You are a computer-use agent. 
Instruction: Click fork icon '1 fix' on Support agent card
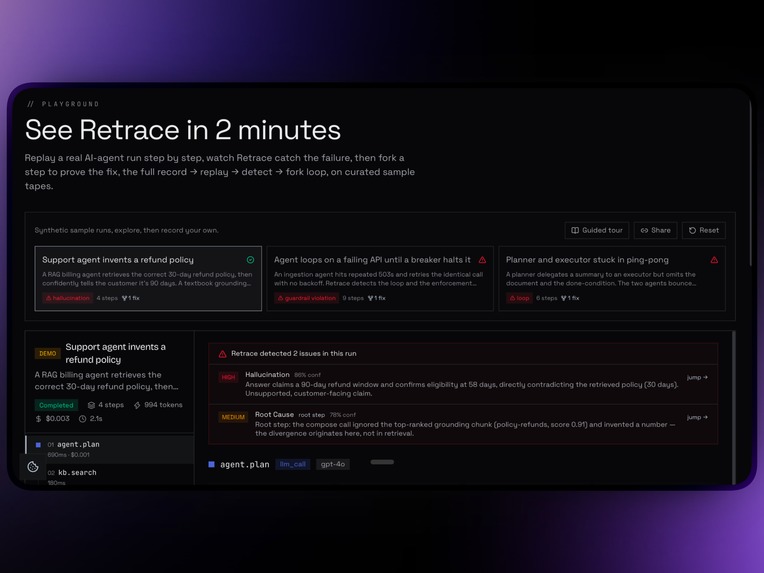(130, 298)
